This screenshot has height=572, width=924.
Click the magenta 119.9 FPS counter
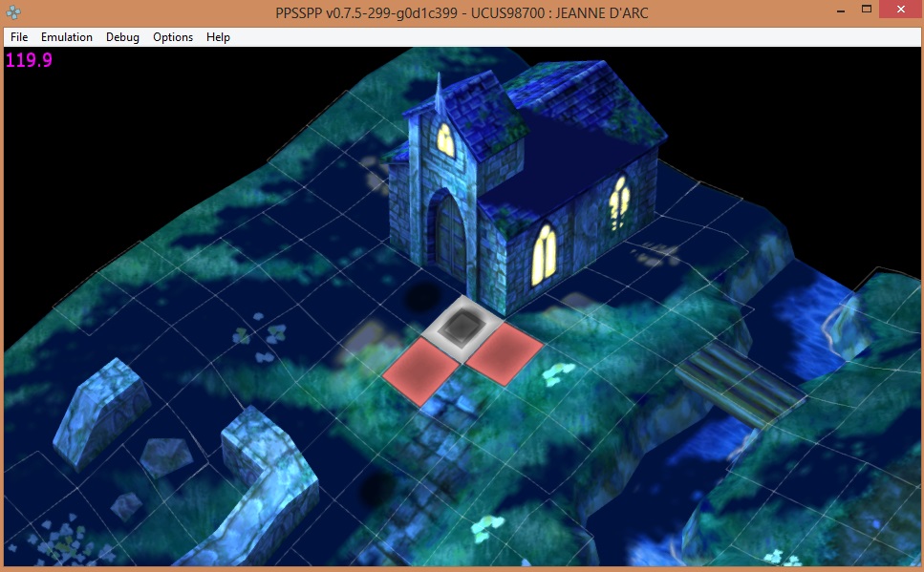(29, 61)
